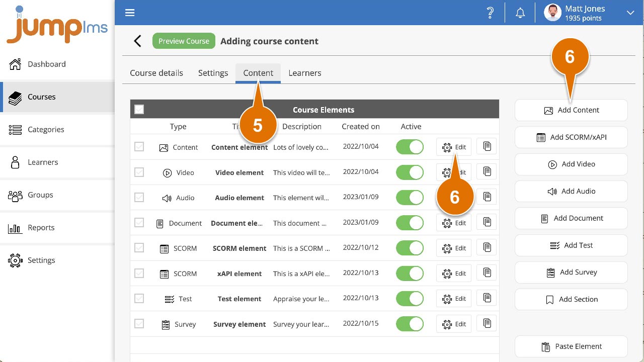Open Categories in the sidebar

tap(57, 129)
